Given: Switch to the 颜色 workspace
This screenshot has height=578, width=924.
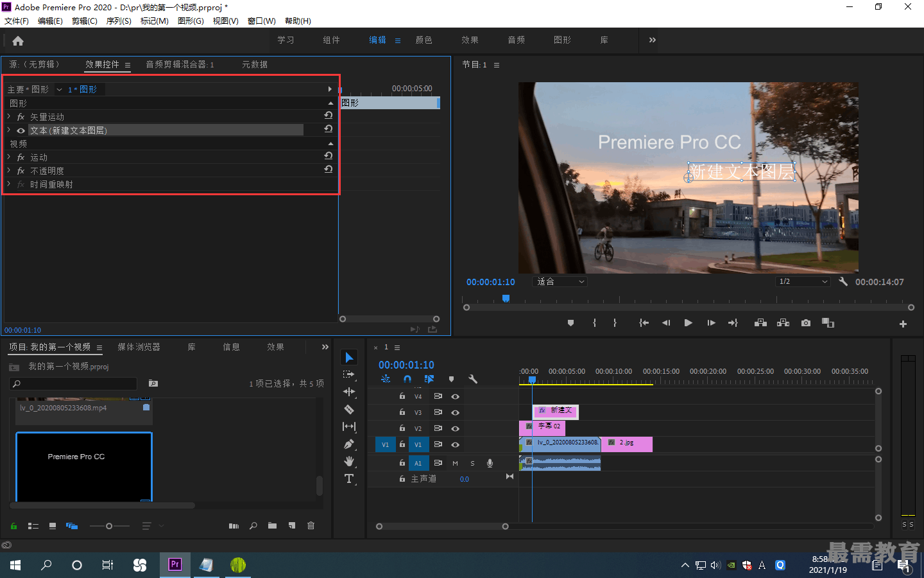Looking at the screenshot, I should [x=424, y=40].
